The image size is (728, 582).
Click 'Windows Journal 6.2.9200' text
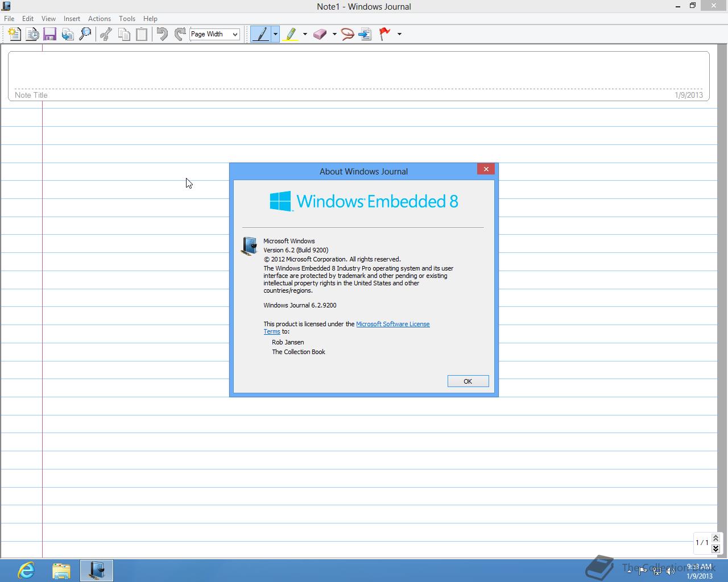pyautogui.click(x=300, y=305)
